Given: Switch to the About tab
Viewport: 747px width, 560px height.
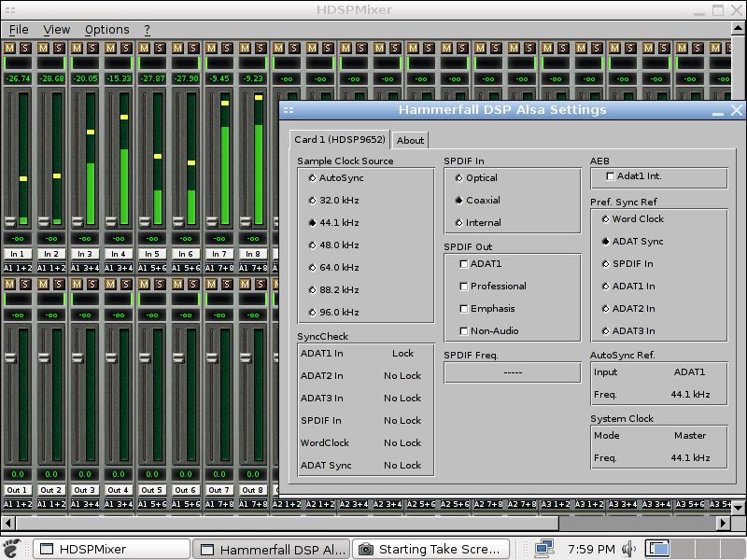Looking at the screenshot, I should pyautogui.click(x=410, y=141).
